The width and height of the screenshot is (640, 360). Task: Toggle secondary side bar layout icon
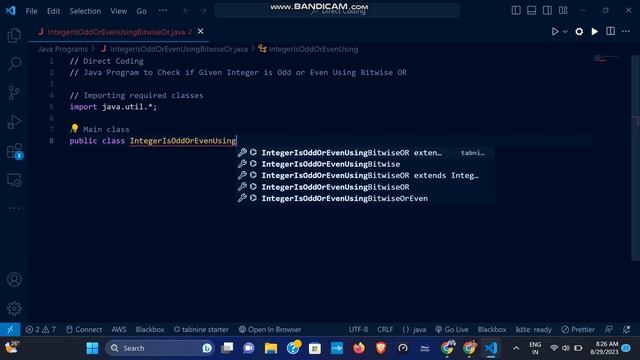(x=547, y=11)
